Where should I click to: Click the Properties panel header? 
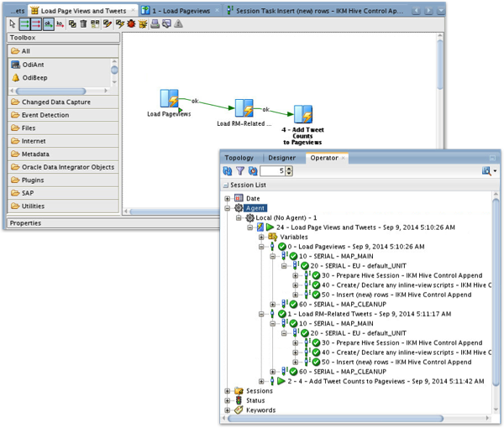[x=113, y=223]
